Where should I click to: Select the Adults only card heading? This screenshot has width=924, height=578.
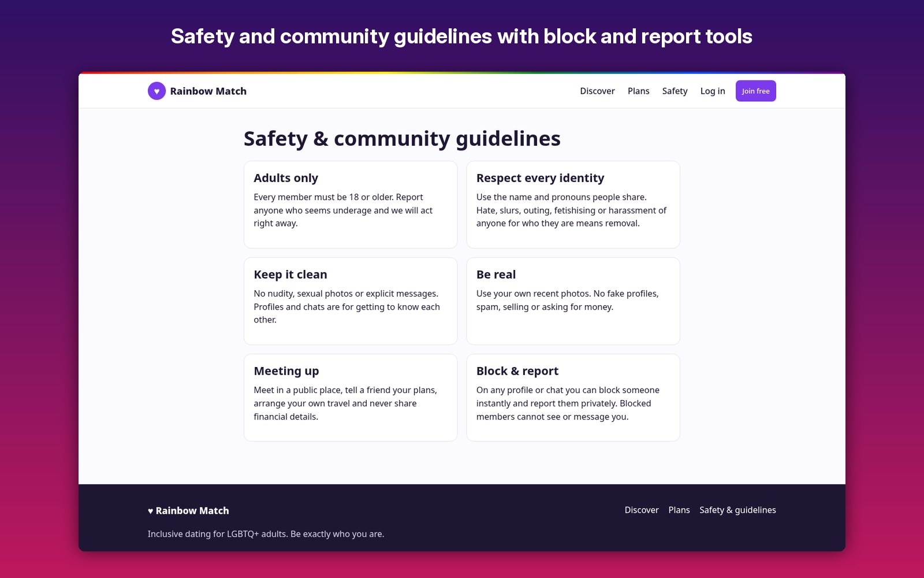(286, 178)
